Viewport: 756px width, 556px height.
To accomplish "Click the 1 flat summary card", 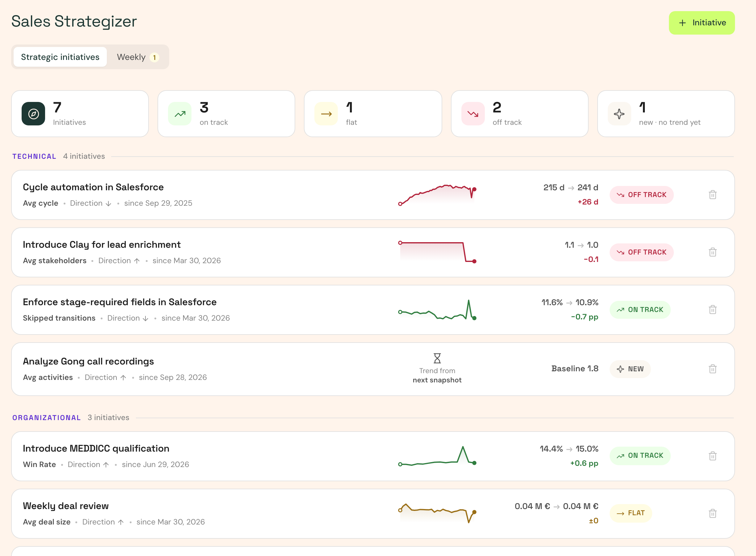I will (x=373, y=114).
